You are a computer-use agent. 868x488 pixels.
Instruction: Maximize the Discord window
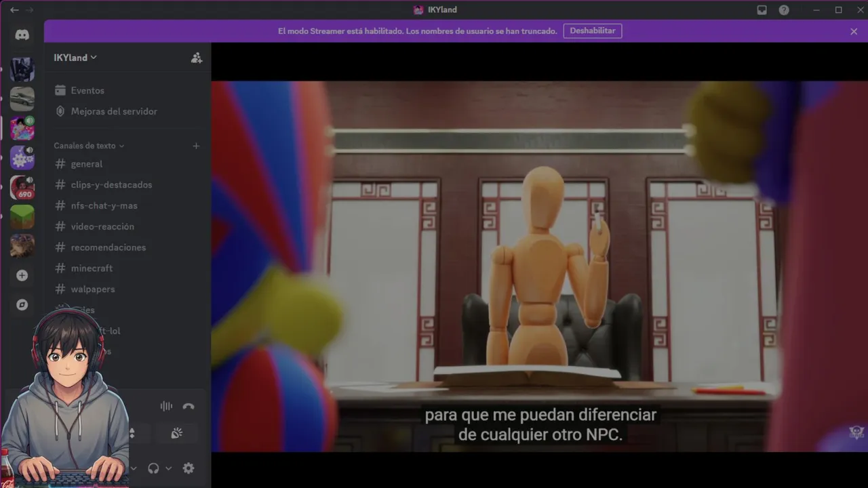[x=839, y=10]
